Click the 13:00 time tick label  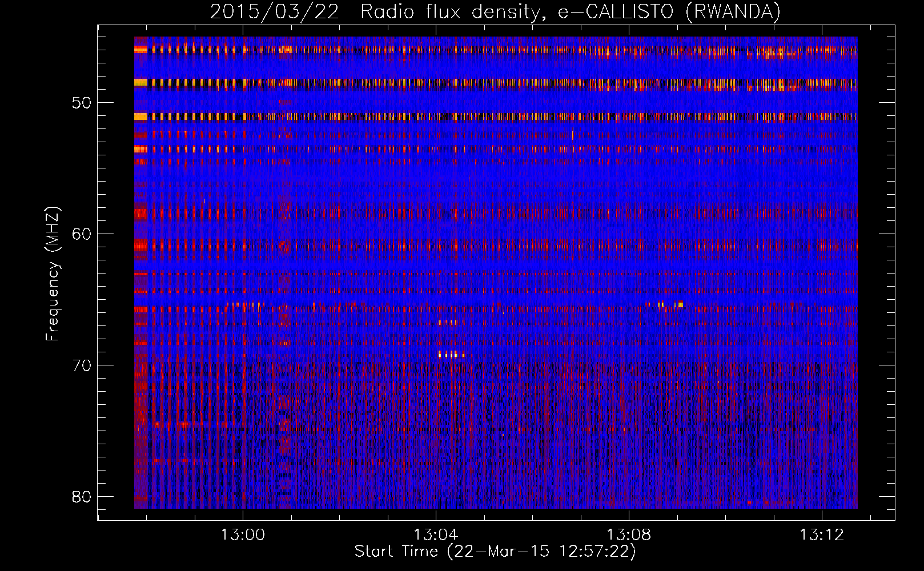point(243,535)
